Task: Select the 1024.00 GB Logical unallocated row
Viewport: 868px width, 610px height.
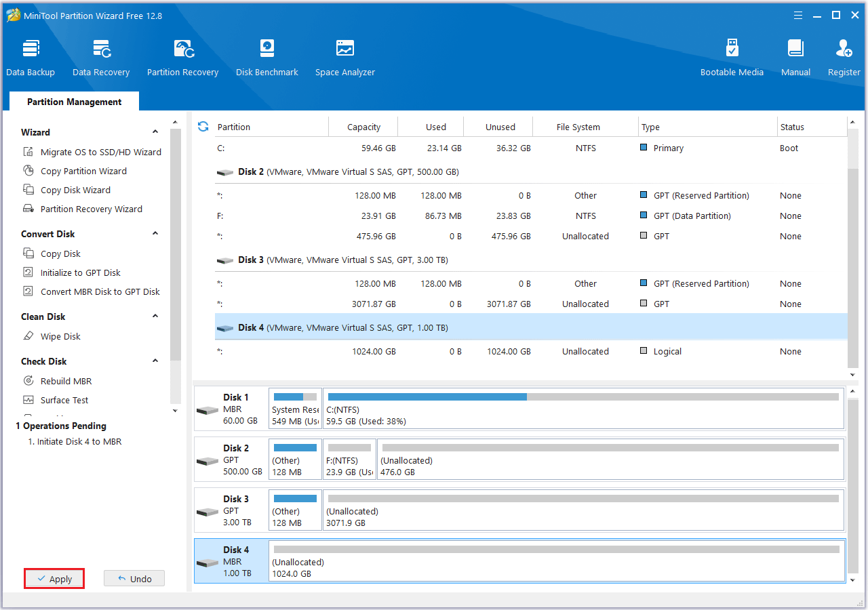Action: coord(531,351)
